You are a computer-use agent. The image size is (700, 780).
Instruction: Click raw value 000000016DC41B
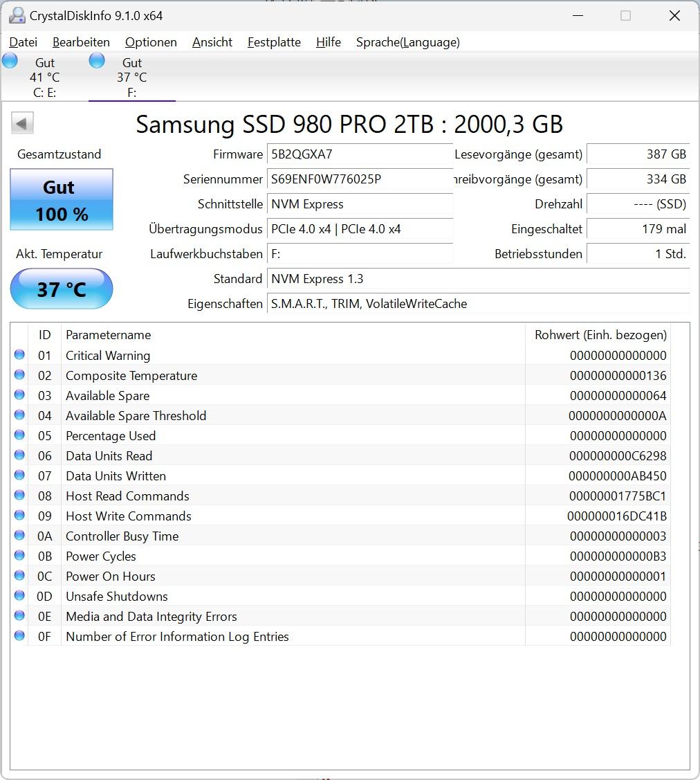point(617,516)
